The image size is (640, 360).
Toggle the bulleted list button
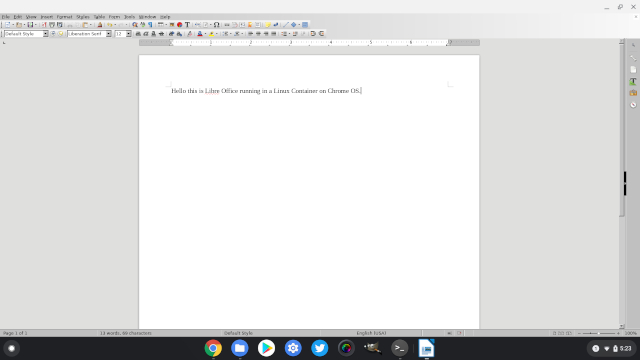click(x=225, y=34)
